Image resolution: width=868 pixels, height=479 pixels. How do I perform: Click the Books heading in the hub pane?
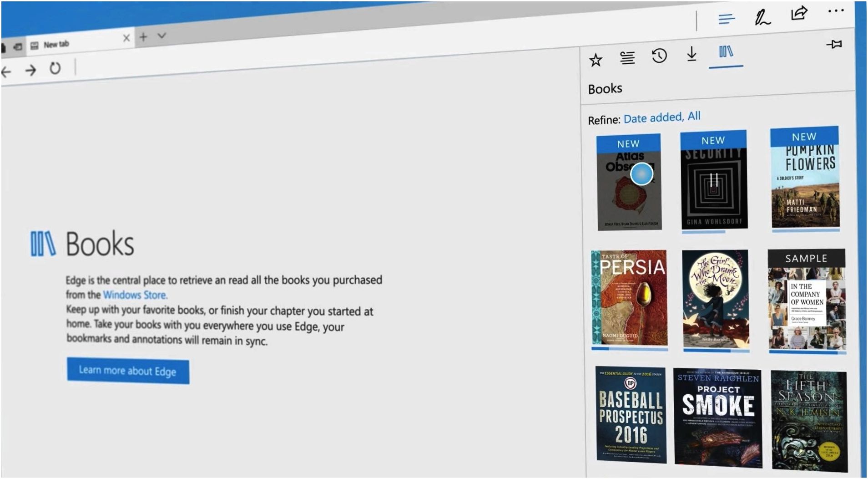tap(605, 89)
